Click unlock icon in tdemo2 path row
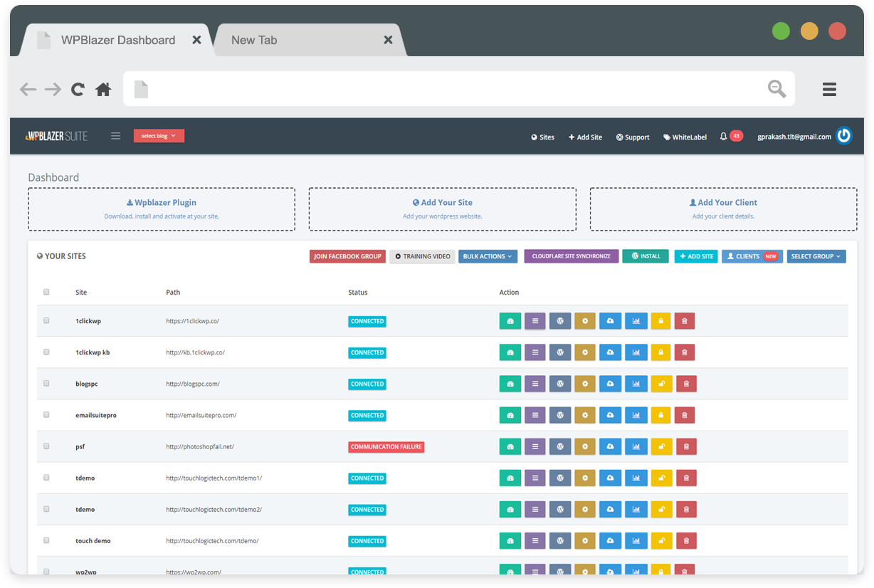The height and width of the screenshot is (588, 874). (661, 509)
